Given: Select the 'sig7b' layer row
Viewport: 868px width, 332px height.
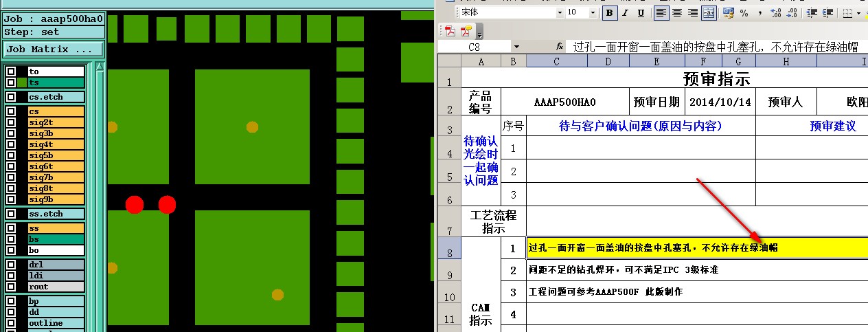Looking at the screenshot, I should pos(56,177).
